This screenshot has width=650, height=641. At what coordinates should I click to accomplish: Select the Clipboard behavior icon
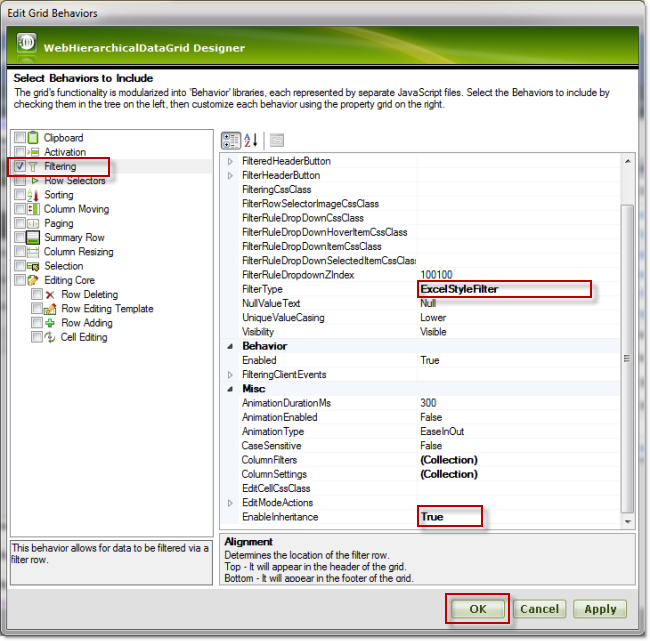click(x=33, y=138)
